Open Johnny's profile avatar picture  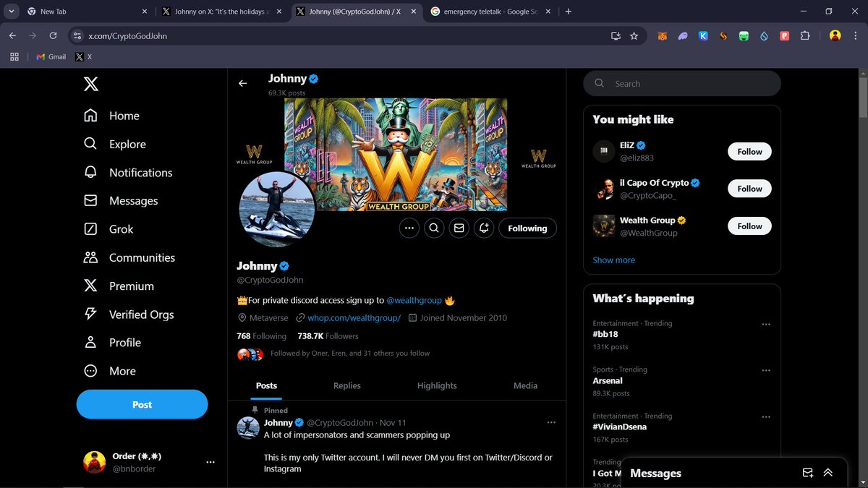(276, 210)
